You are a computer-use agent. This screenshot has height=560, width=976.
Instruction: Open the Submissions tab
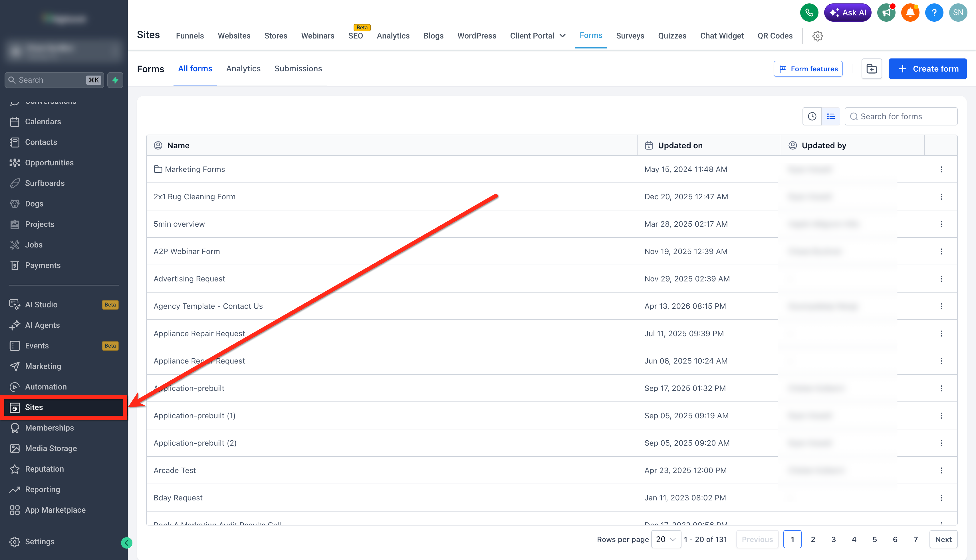[298, 68]
